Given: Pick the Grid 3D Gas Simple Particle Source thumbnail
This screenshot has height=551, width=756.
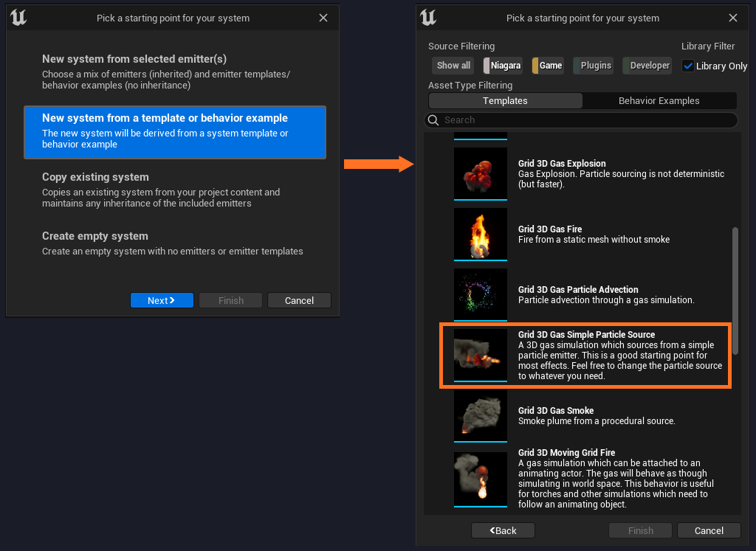Looking at the screenshot, I should tap(480, 355).
